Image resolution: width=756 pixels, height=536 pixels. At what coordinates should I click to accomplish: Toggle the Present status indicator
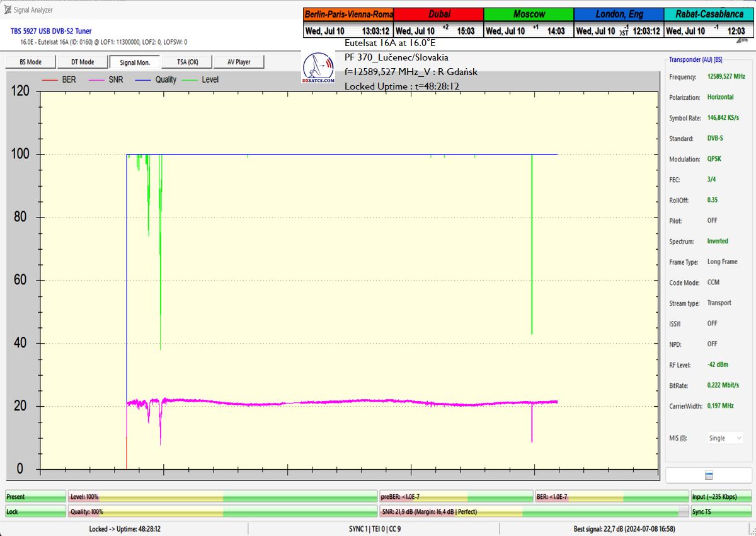point(35,497)
